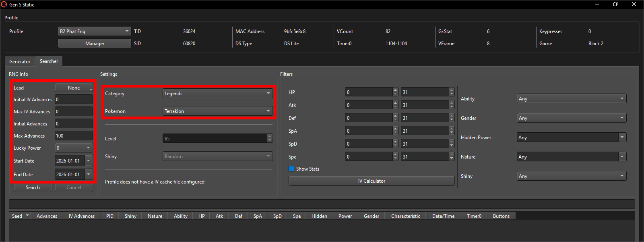
Task: Enable the Show Stats checkbox
Action: point(291,169)
